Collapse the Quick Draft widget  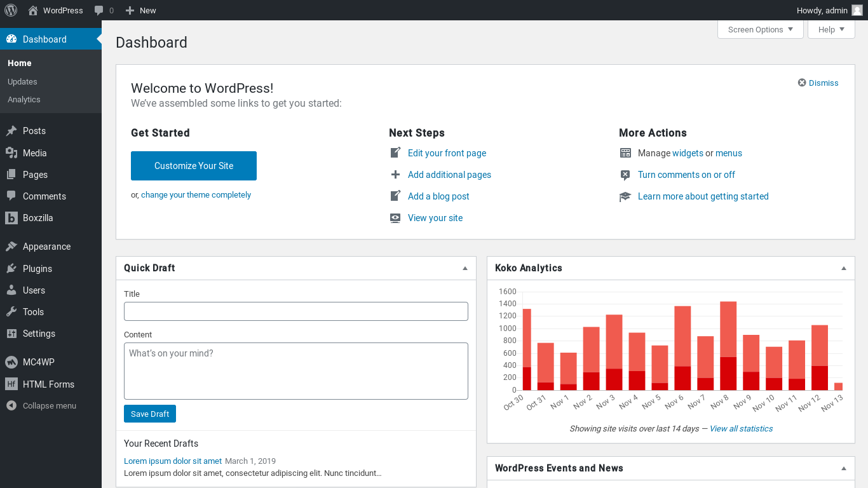pyautogui.click(x=465, y=268)
